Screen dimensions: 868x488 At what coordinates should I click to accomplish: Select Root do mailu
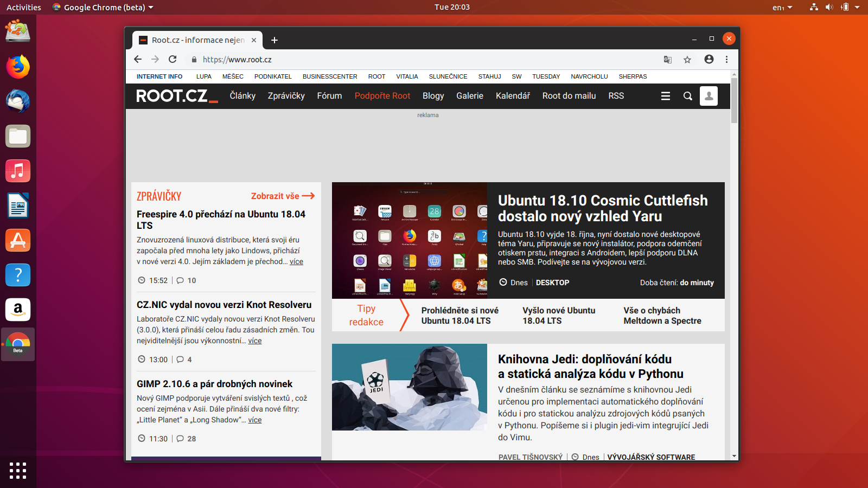point(569,96)
